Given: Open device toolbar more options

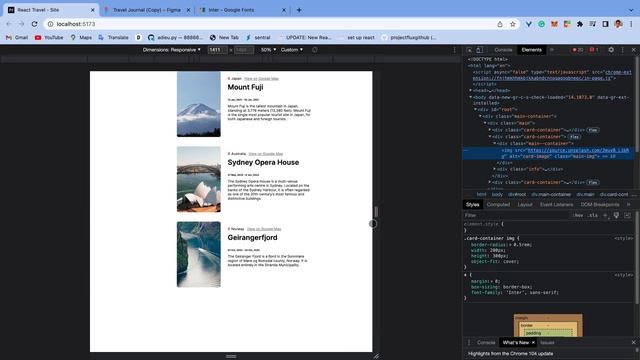Looking at the screenshot, I should pyautogui.click(x=454, y=50).
